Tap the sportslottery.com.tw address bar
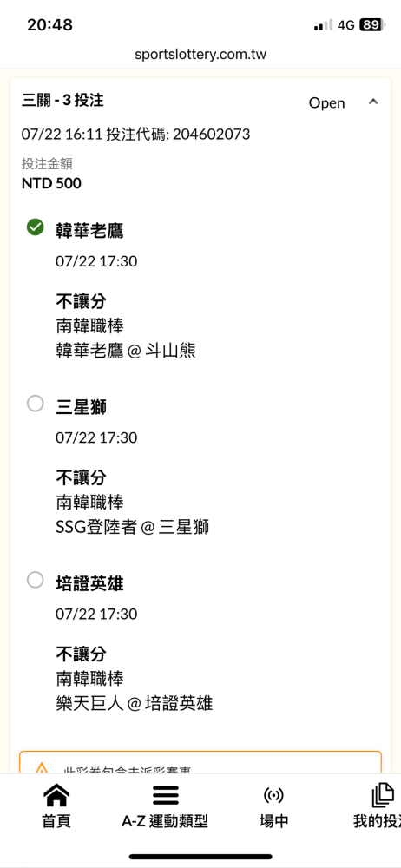The height and width of the screenshot is (868, 401). pyautogui.click(x=200, y=55)
